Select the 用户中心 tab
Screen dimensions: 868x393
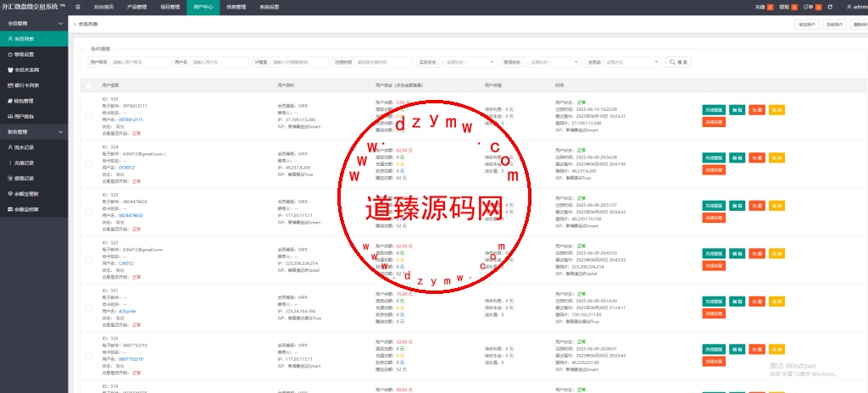tap(203, 7)
